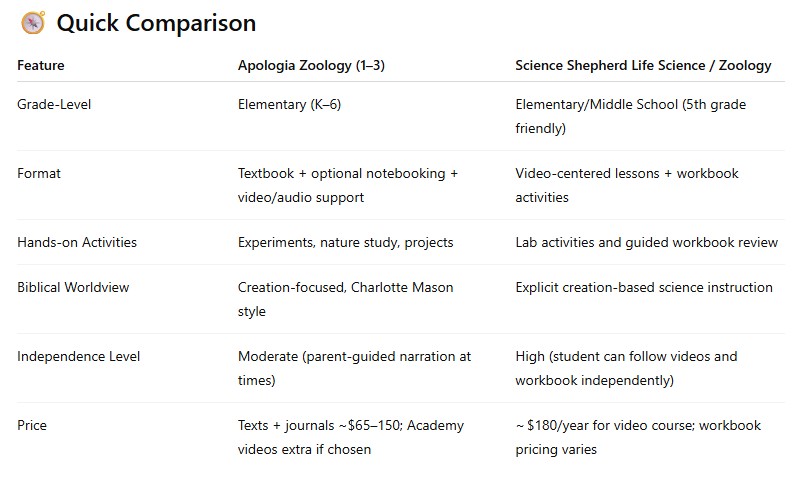Click the Explicit creation-based science instruction cell
The width and height of the screenshot is (797, 488).
[643, 287]
